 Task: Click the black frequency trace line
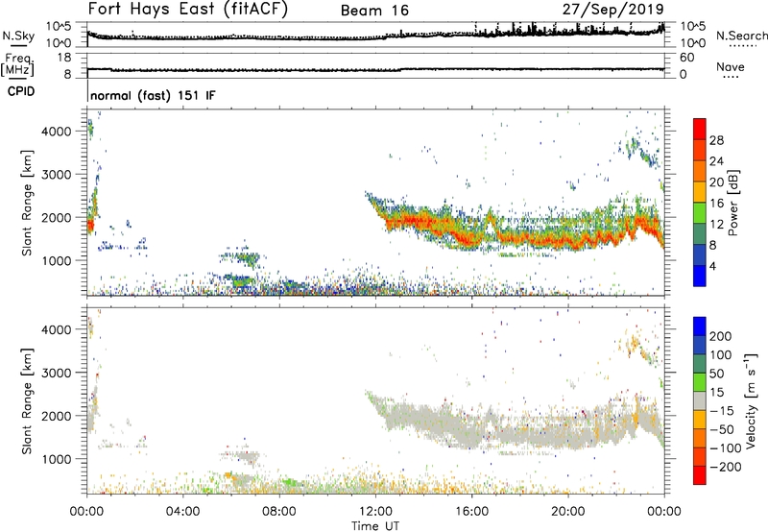375,69
